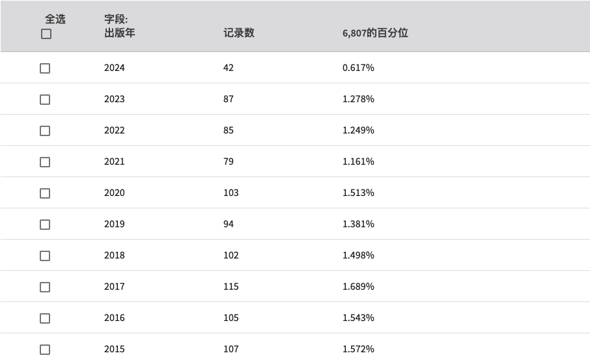Select the 2015 row checkbox
The image size is (590, 364).
click(x=45, y=349)
